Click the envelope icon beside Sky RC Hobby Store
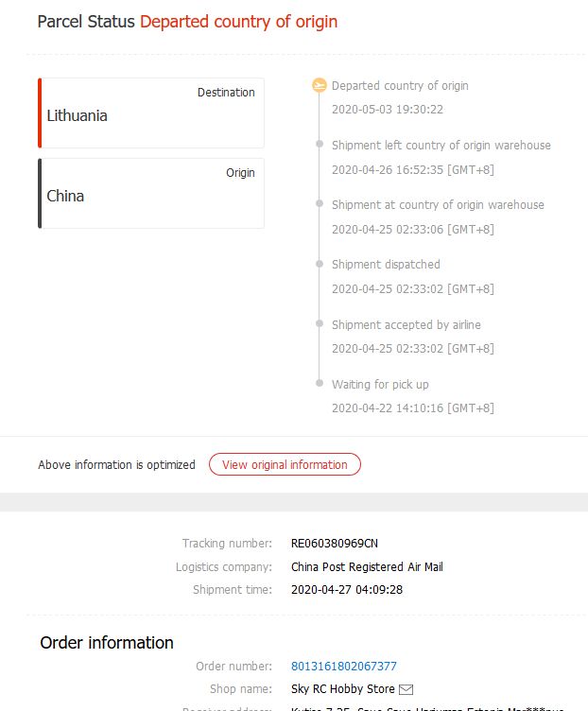The image size is (588, 711). tap(406, 689)
